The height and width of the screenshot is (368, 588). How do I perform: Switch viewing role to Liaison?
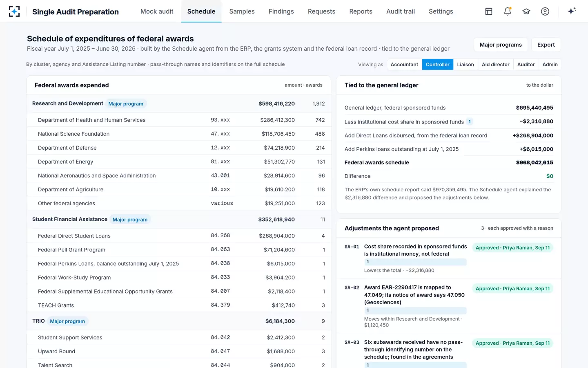tap(465, 65)
